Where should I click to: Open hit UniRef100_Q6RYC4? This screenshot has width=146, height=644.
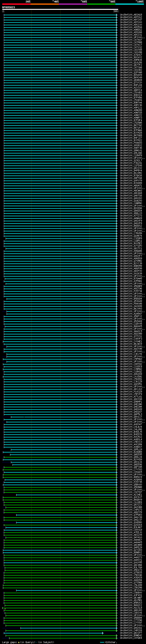[x=131, y=90]
